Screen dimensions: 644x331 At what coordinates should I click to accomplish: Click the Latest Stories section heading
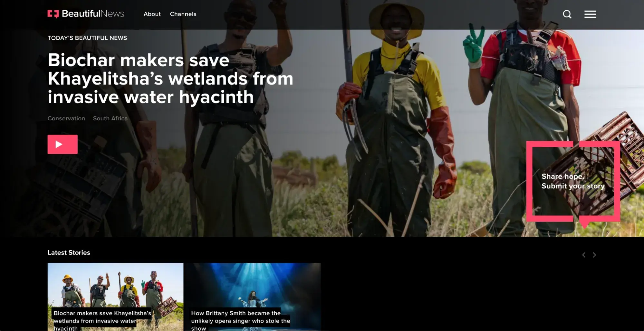69,253
